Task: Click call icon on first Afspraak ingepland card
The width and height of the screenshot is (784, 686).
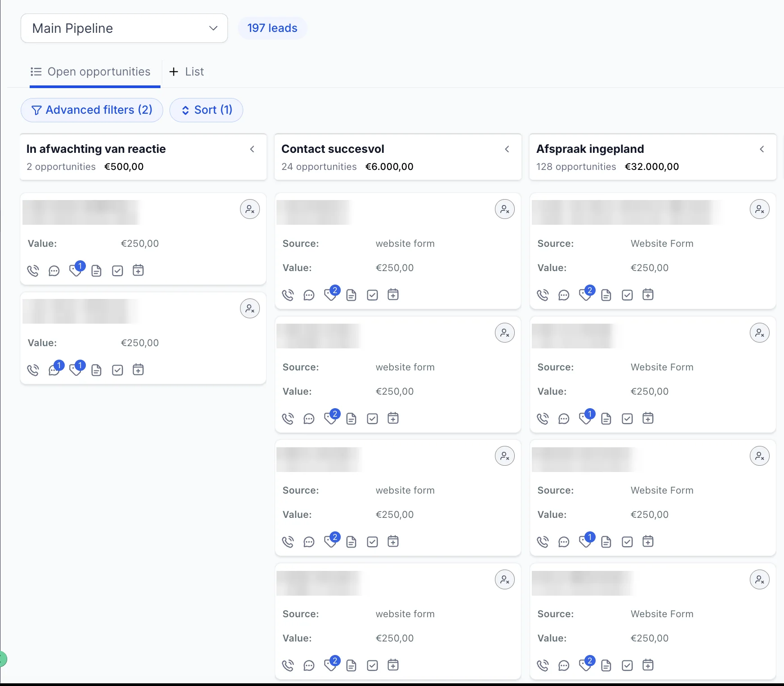Action: pos(543,295)
